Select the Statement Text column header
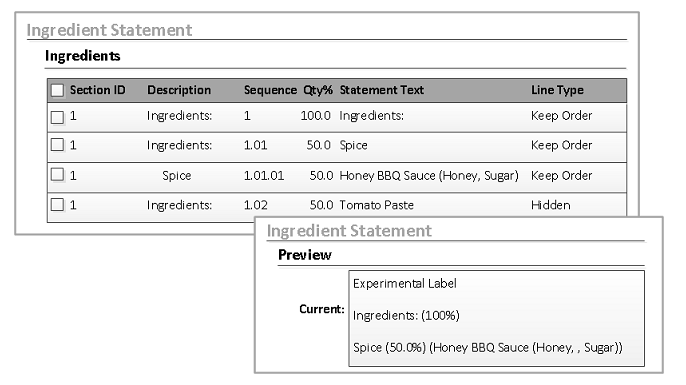The height and width of the screenshot is (385, 686). [x=382, y=90]
